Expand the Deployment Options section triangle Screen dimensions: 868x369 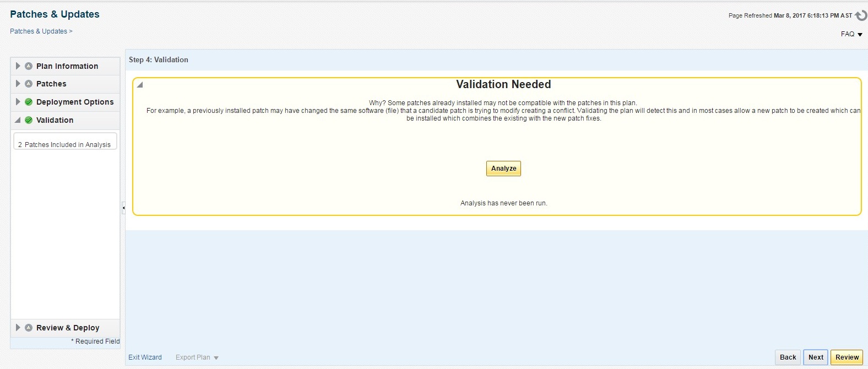[18, 102]
